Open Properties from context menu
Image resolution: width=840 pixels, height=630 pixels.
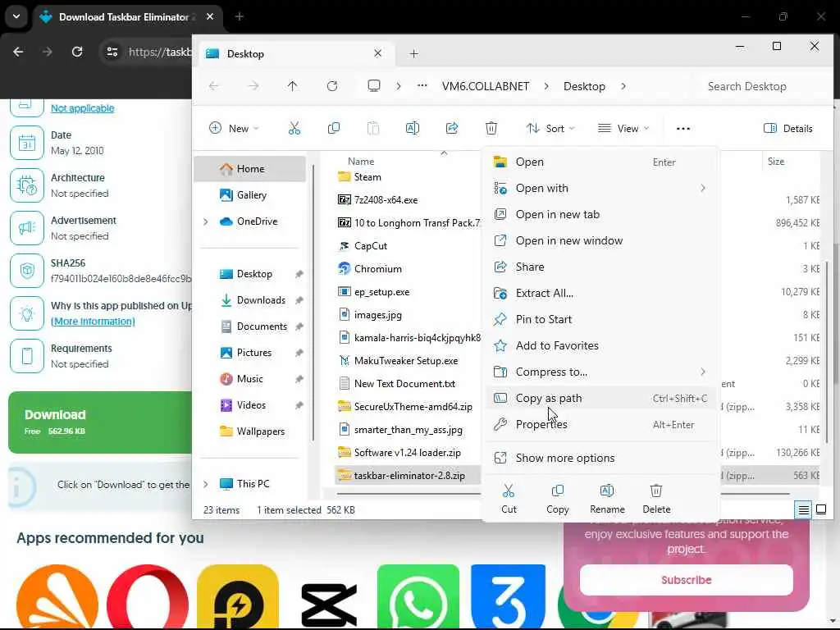pos(601,424)
